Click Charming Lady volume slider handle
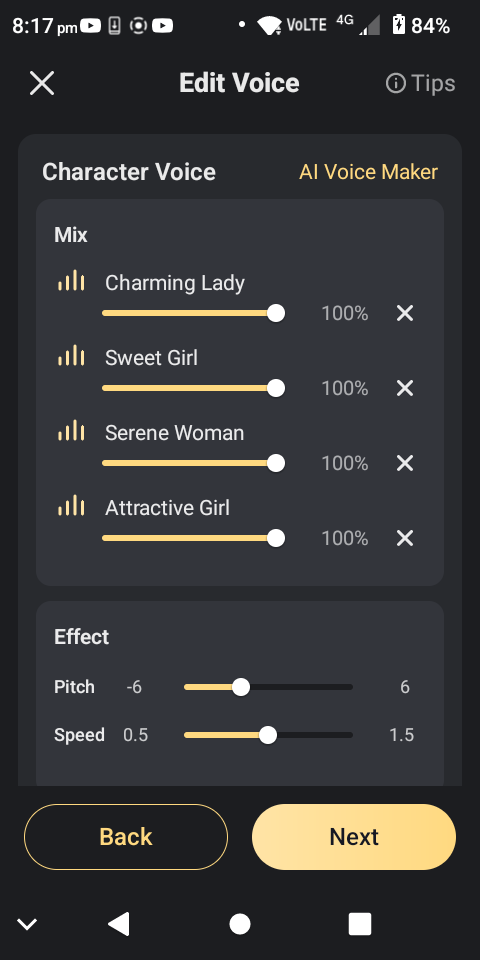Viewport: 480px width, 960px height. click(x=276, y=313)
